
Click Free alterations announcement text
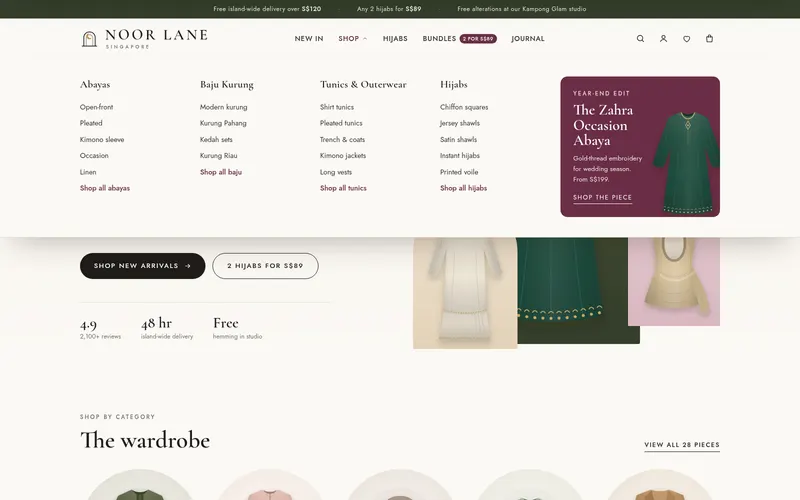(521, 9)
